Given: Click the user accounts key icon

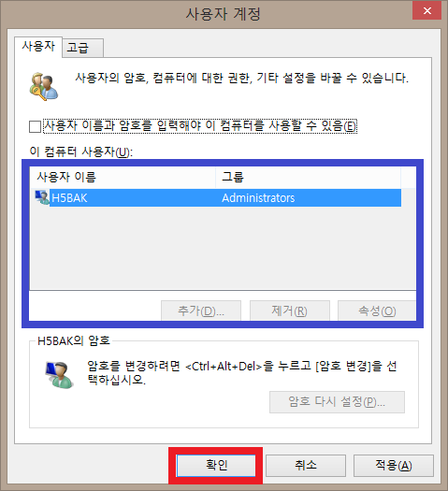Looking at the screenshot, I should coord(44,86).
